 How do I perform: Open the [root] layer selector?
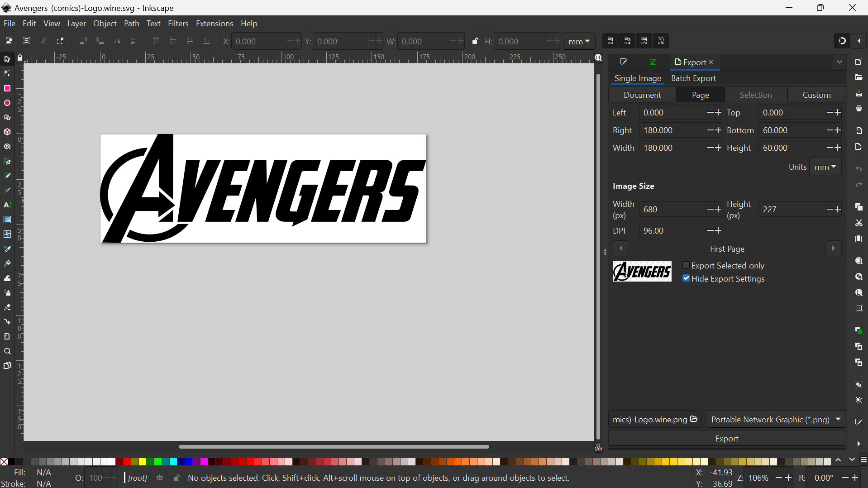[138, 478]
